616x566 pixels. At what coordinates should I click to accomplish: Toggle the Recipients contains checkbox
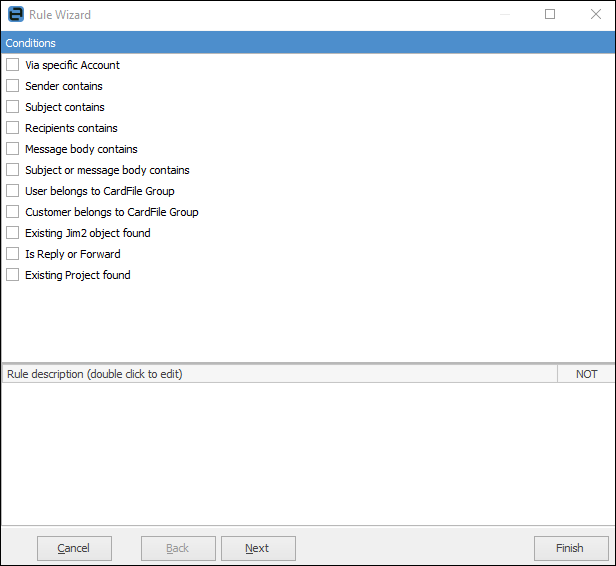coord(13,128)
